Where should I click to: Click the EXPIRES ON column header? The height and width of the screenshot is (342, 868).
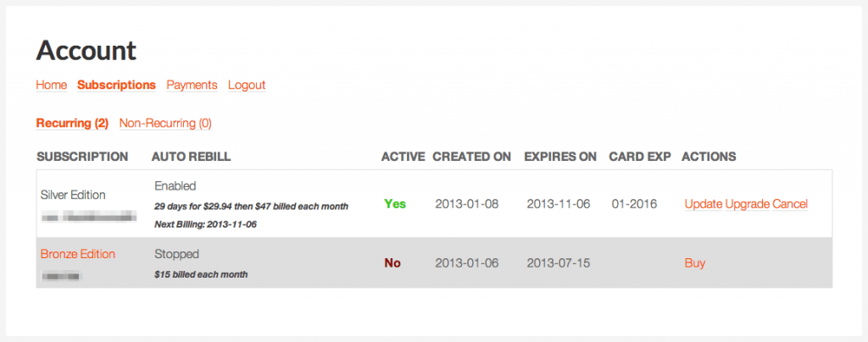pyautogui.click(x=560, y=157)
